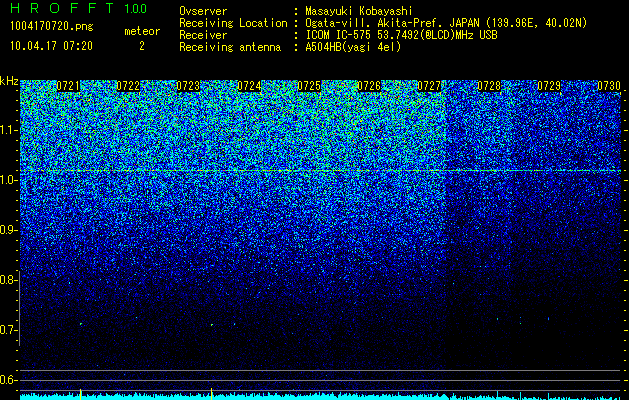Click the 0729 time marker
Image resolution: width=629 pixels, height=400 pixels.
[x=549, y=86]
